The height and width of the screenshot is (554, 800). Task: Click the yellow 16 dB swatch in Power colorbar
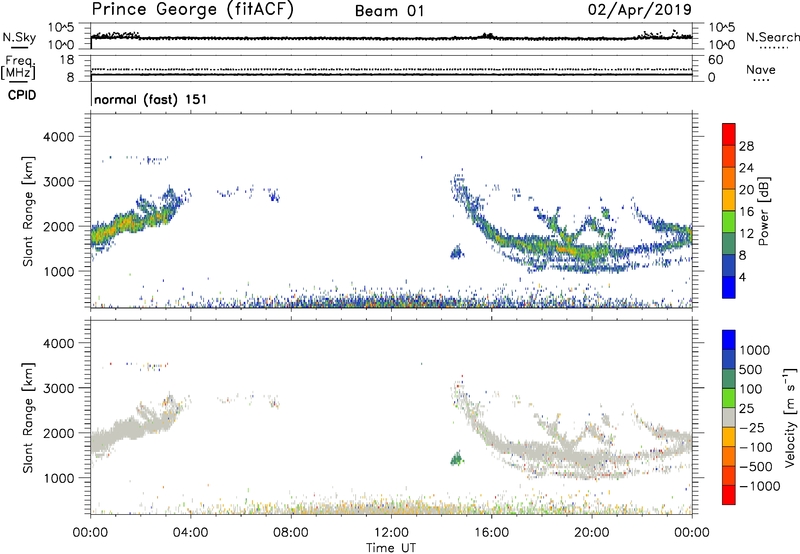click(x=729, y=200)
